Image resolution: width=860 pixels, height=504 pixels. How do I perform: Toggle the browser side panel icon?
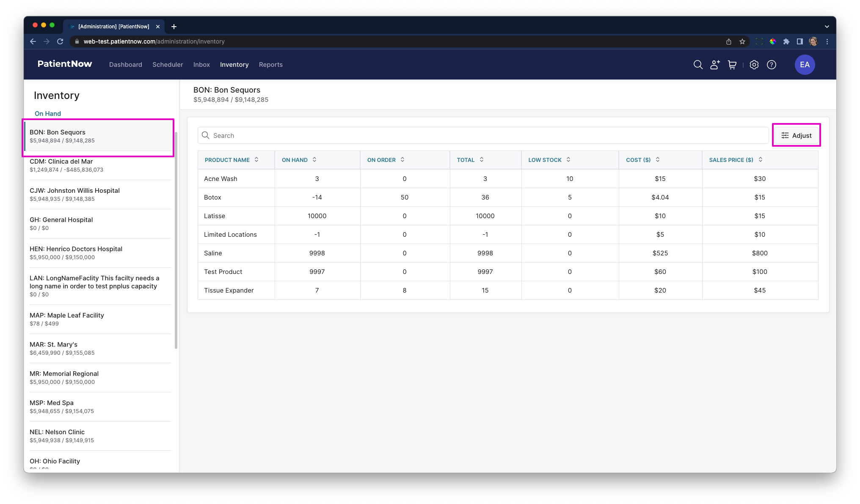coord(800,41)
